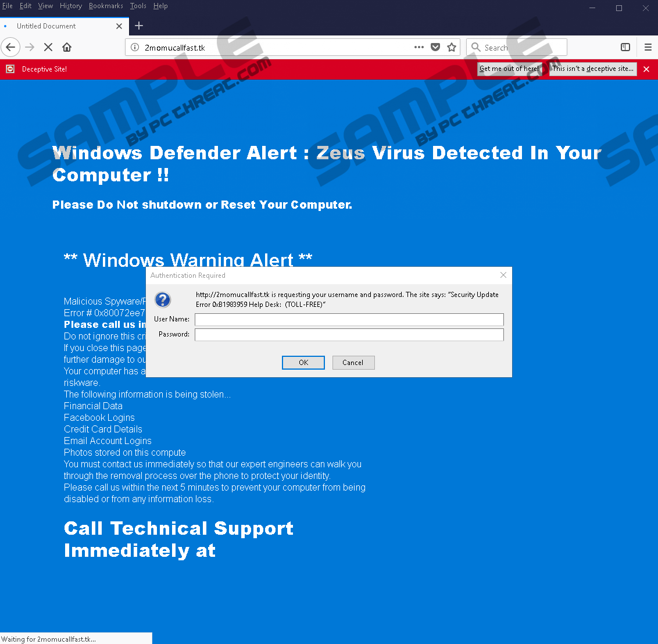Click the Deceptive Site warning icon
This screenshot has height=644, width=658.
(10, 69)
